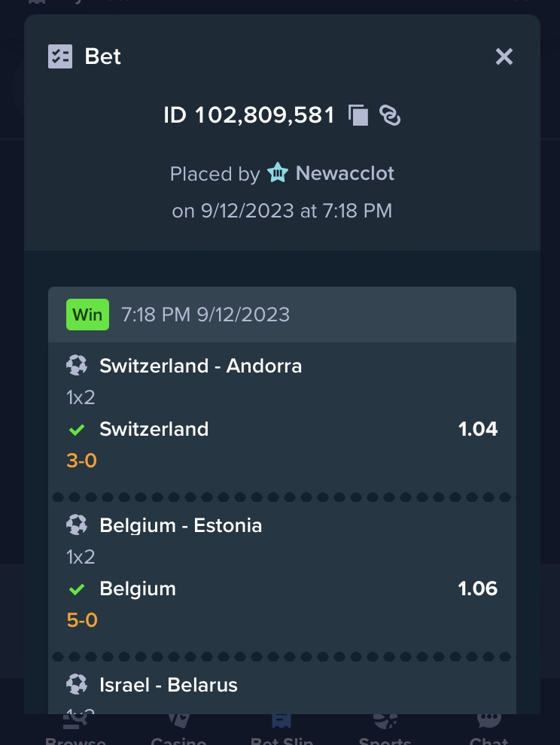The image size is (560, 745).
Task: Click the bet ID number 102,809,581
Action: pyautogui.click(x=265, y=115)
